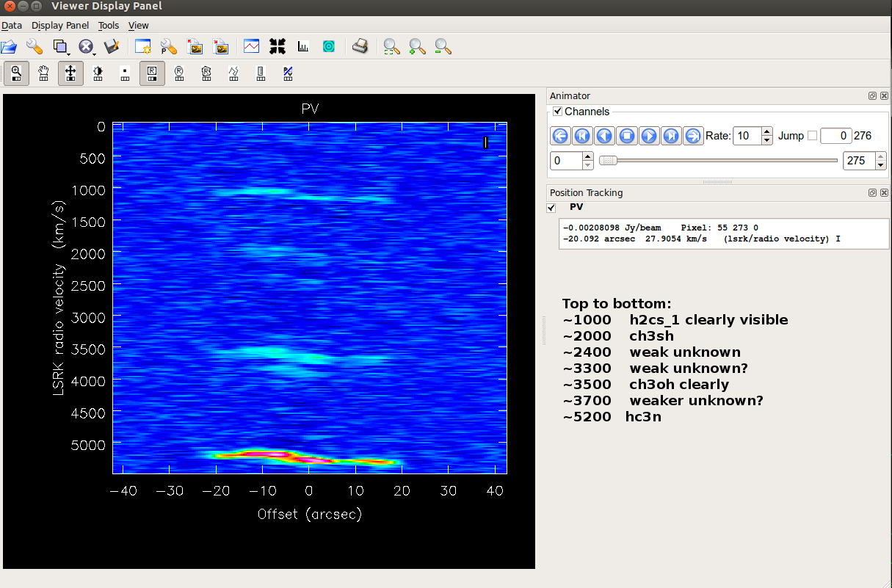The width and height of the screenshot is (892, 588).
Task: Select the position-velocity (PV) mouse tool
Action: (288, 73)
